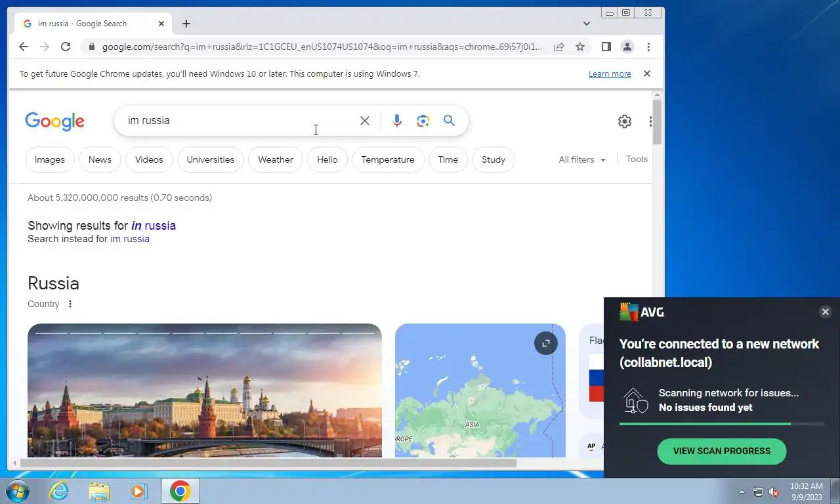This screenshot has width=840, height=504.
Task: Click the muted volume tray icon
Action: pos(774,492)
